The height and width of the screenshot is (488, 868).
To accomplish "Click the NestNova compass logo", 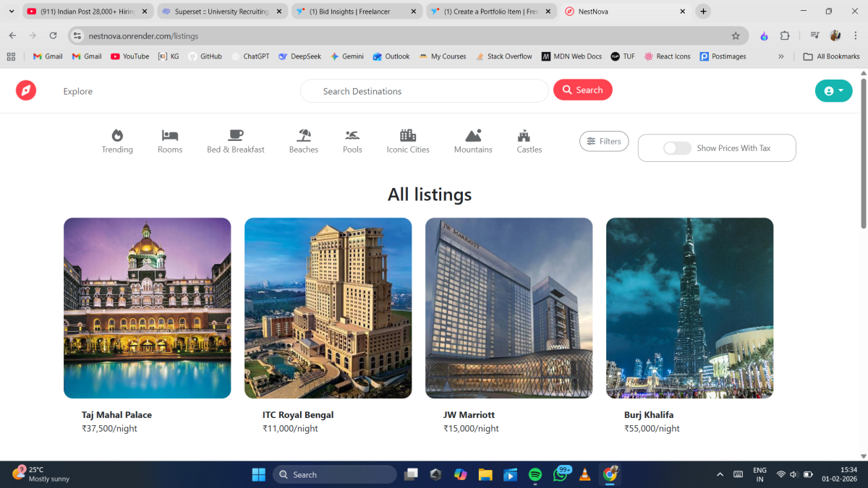I will pos(26,90).
